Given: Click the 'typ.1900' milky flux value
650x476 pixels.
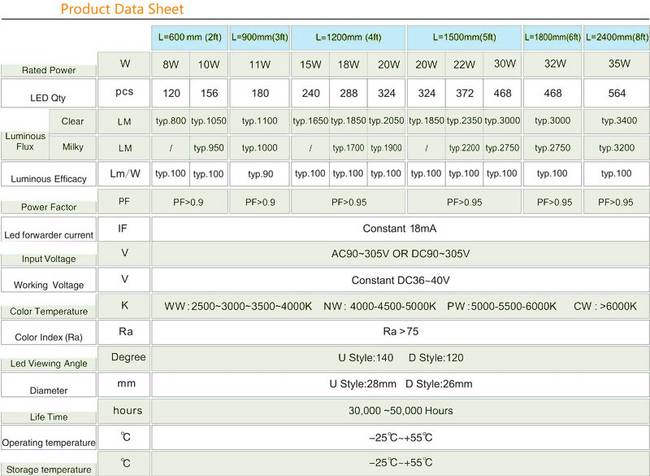Looking at the screenshot, I should 386,148.
